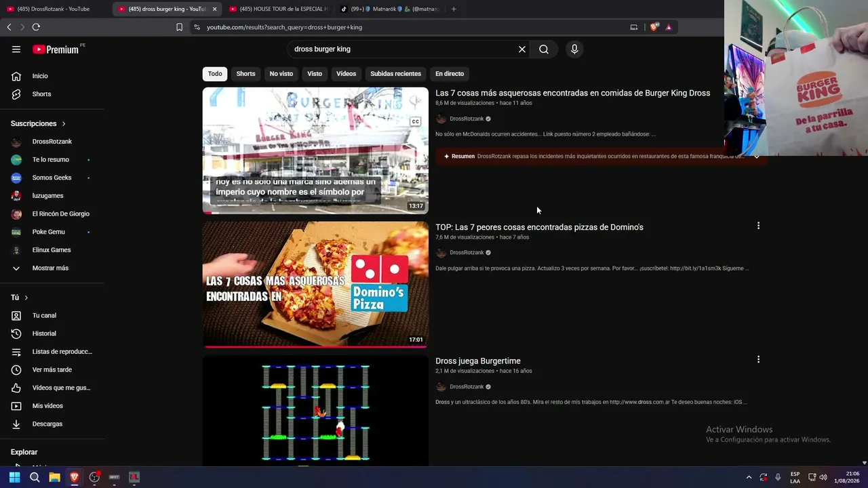Viewport: 868px width, 488px height.
Task: Select the Subidas recientes filter chip
Action: tap(395, 74)
